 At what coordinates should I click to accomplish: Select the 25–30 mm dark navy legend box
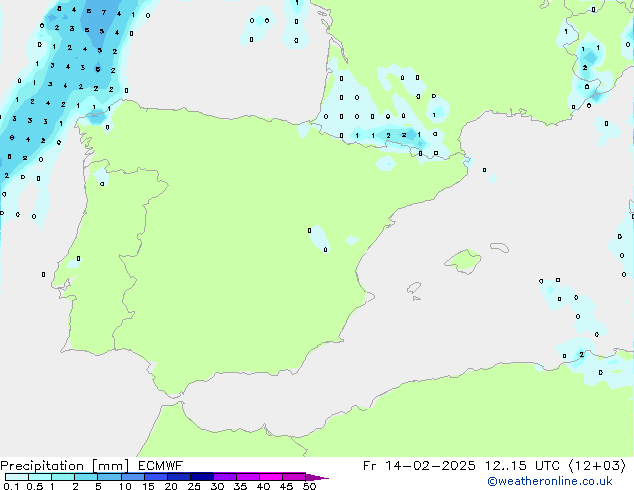pyautogui.click(x=202, y=477)
